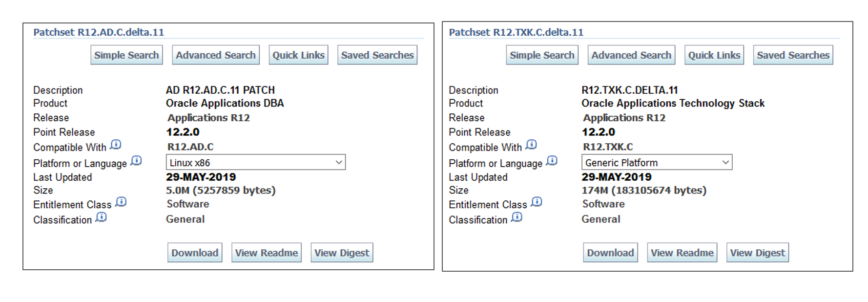
Task: Open Classification info icon in TXK patchset
Action: [x=517, y=217]
